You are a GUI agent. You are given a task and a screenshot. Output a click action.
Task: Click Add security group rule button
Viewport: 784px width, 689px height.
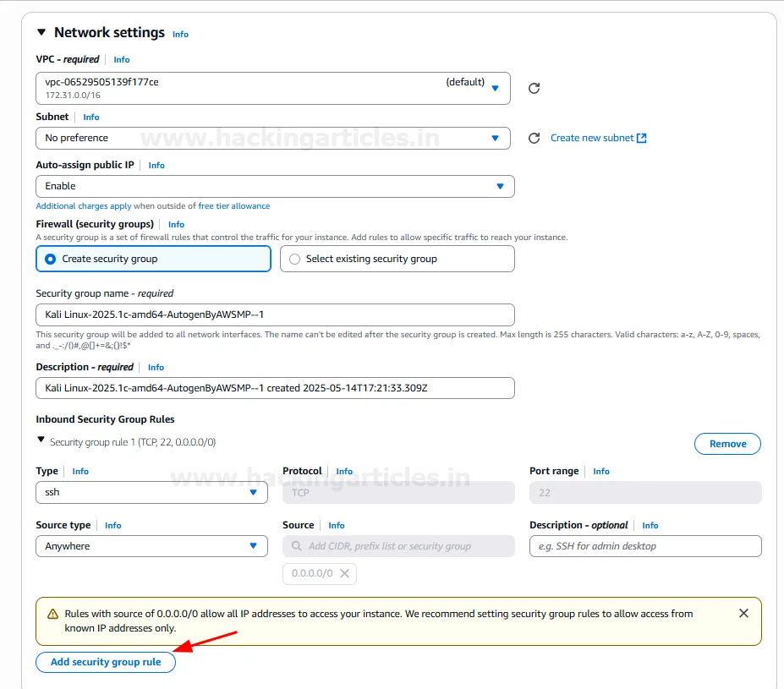click(x=106, y=662)
